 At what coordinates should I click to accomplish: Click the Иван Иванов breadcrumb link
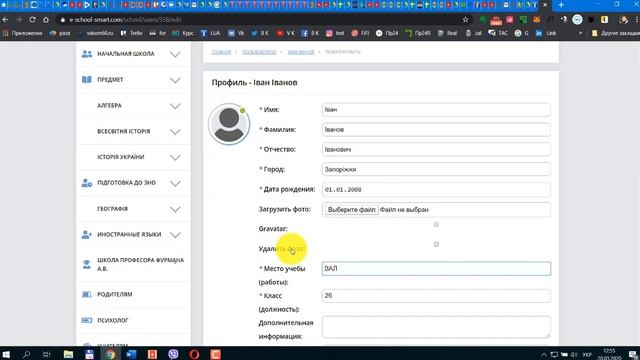pyautogui.click(x=301, y=52)
